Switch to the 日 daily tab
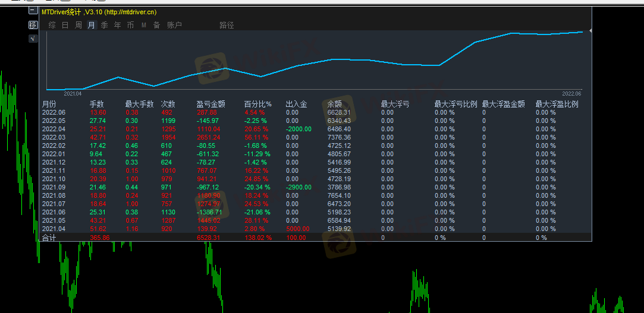The height and width of the screenshot is (313, 644). point(65,25)
